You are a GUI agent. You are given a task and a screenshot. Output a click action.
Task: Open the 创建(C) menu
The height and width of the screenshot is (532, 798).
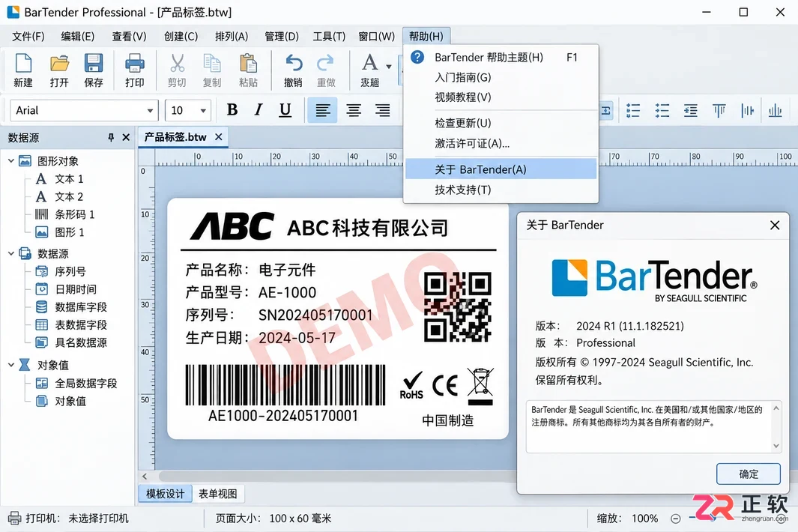pyautogui.click(x=181, y=36)
